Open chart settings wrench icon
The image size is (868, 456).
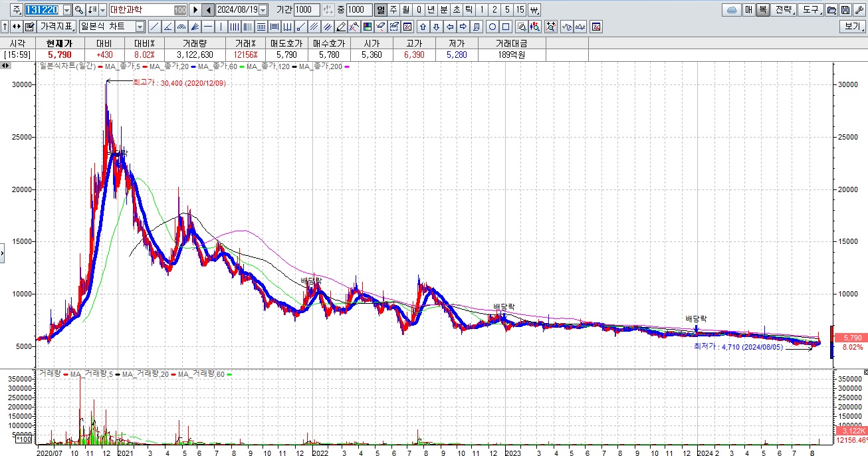[858, 10]
